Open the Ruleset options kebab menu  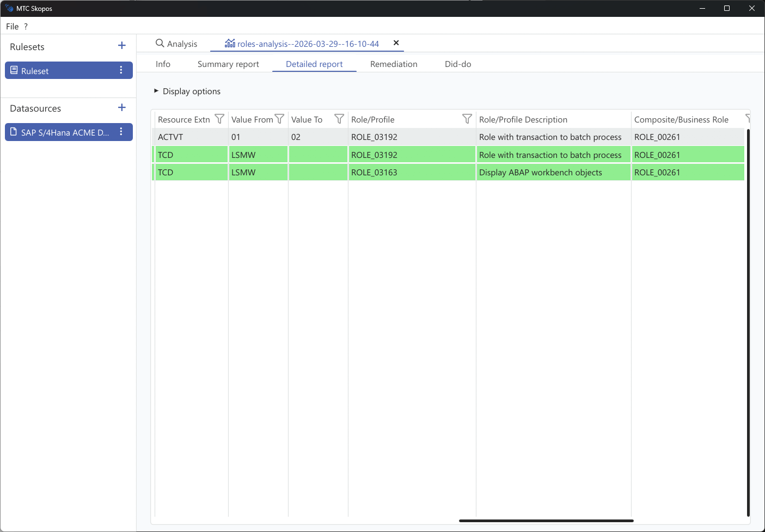(x=121, y=70)
